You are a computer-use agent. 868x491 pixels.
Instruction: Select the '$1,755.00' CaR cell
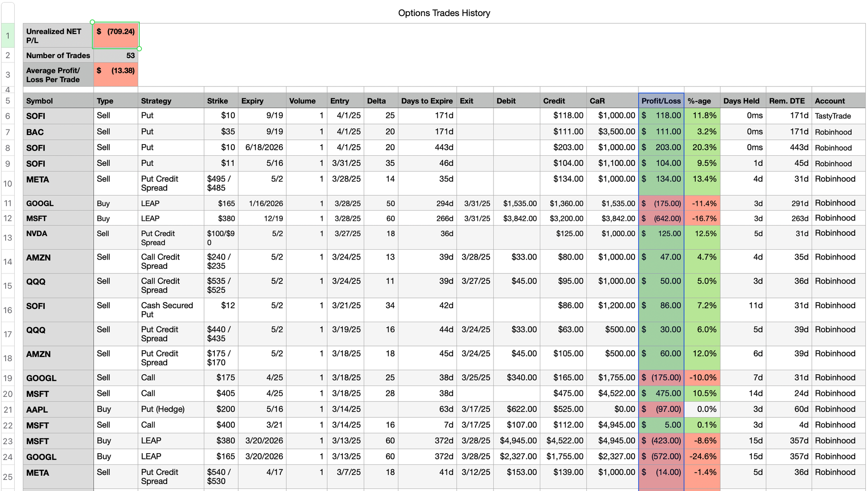point(612,378)
